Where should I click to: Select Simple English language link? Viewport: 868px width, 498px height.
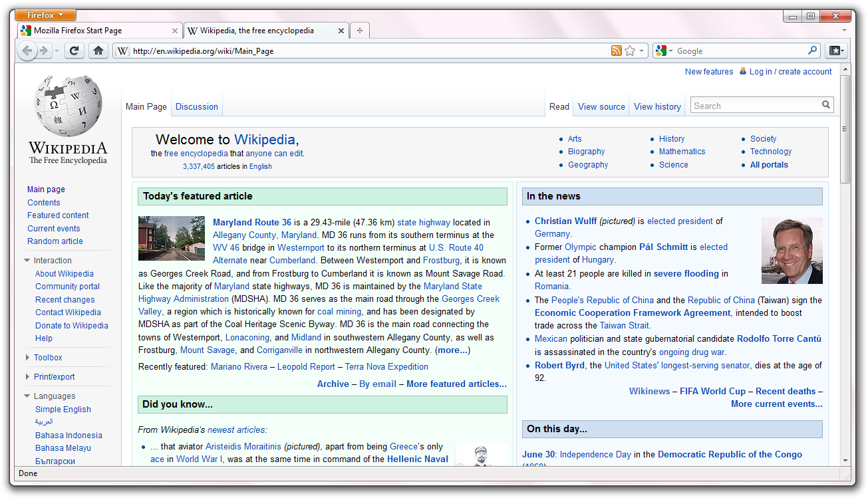pyautogui.click(x=63, y=410)
